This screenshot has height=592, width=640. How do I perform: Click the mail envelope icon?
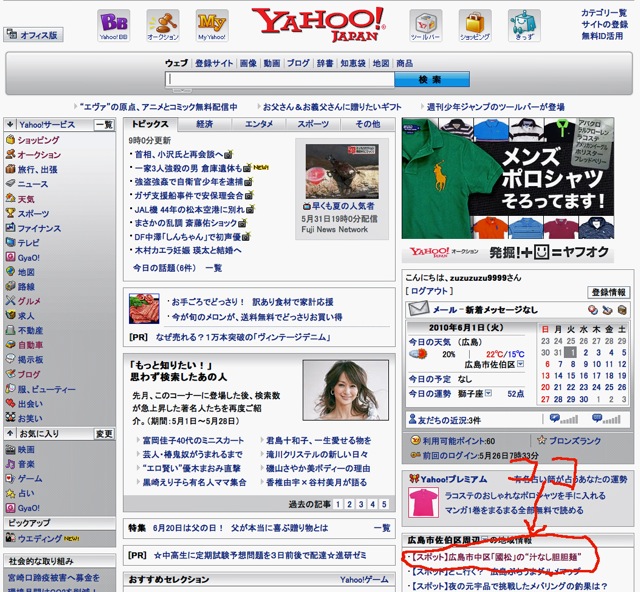pyautogui.click(x=418, y=309)
